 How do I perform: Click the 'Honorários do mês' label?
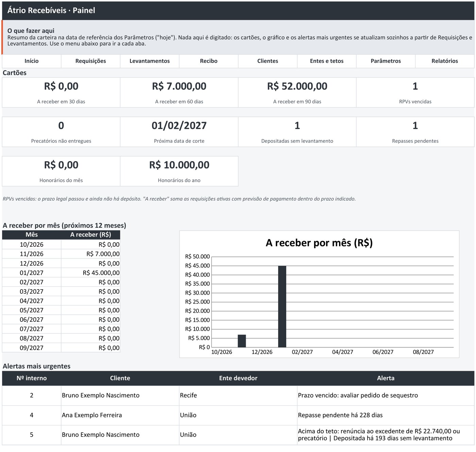61,180
